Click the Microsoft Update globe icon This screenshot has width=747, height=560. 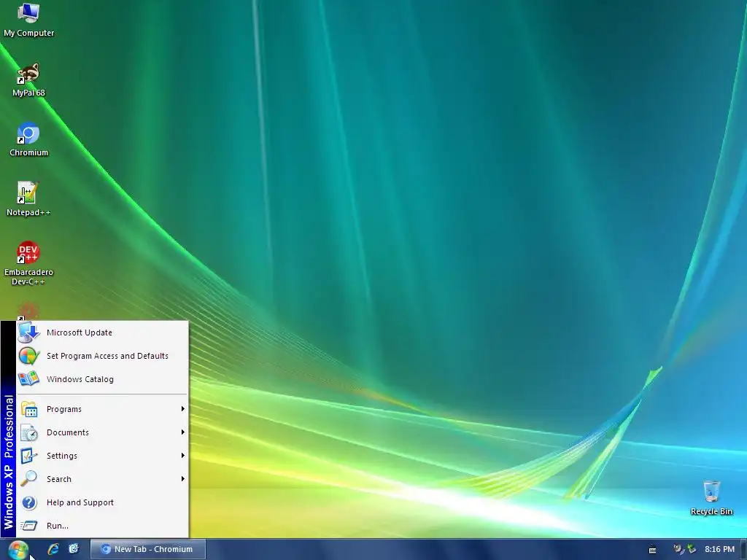(x=28, y=332)
